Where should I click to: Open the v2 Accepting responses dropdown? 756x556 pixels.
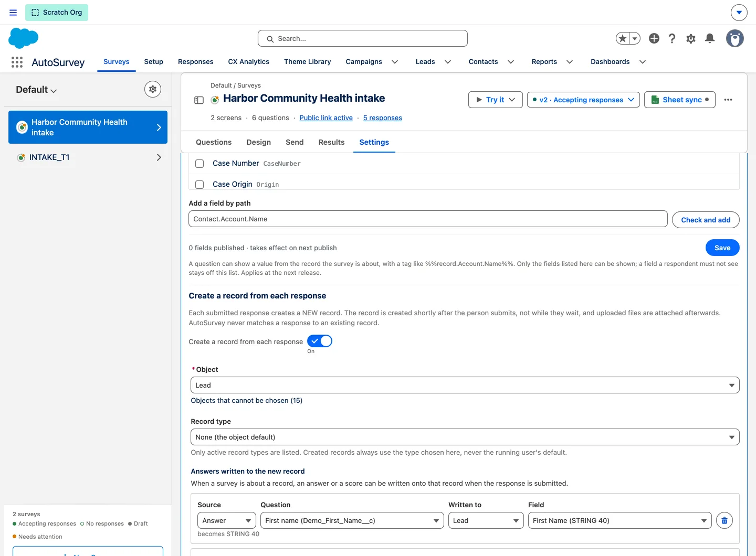(x=583, y=100)
